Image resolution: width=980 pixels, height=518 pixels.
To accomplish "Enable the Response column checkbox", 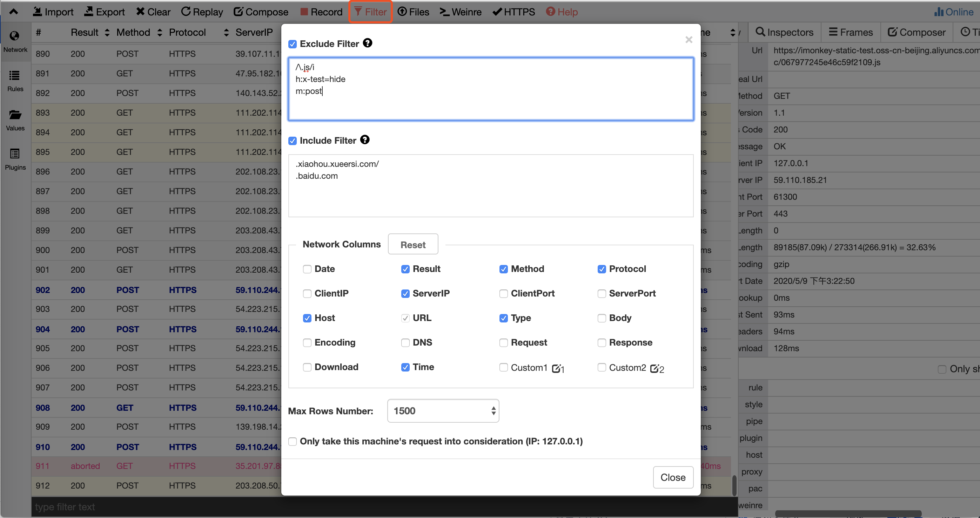I will [602, 342].
